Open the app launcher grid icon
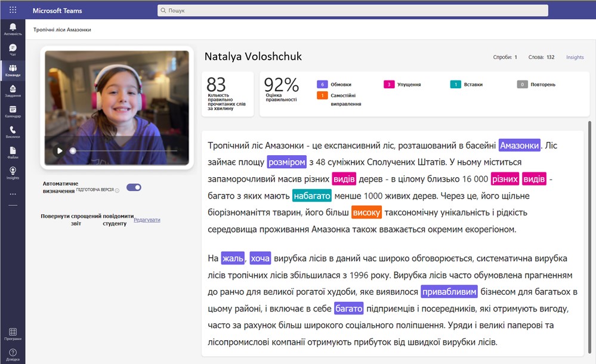 [x=13, y=10]
